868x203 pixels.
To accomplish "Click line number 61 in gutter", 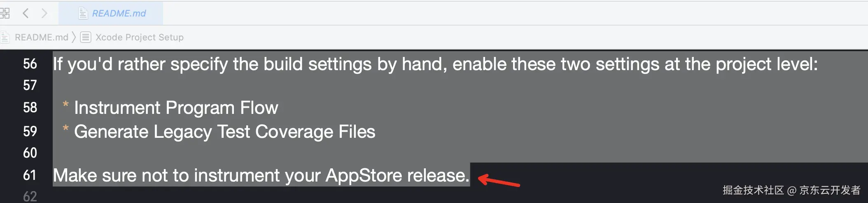I will (x=30, y=175).
